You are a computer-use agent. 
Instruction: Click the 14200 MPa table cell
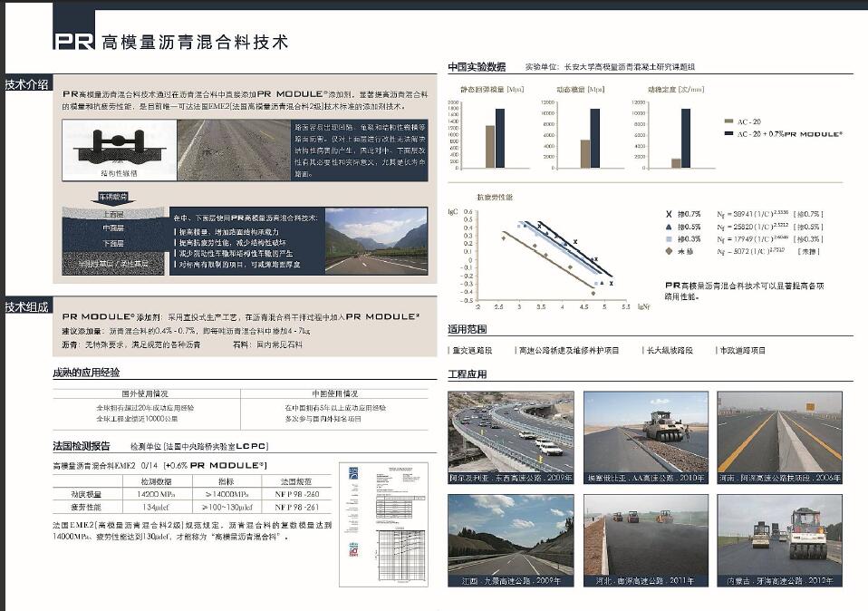pos(156,495)
